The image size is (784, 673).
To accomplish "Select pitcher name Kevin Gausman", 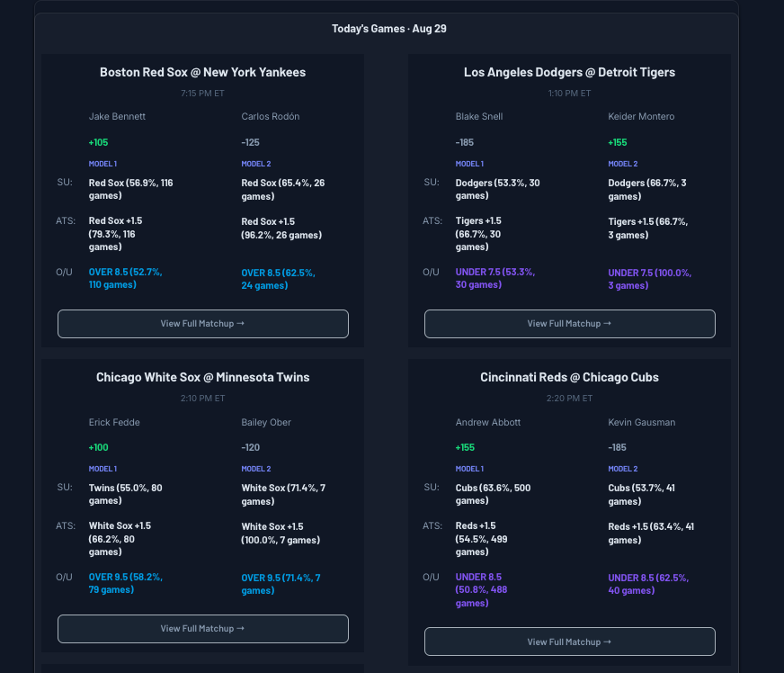I will (x=642, y=422).
